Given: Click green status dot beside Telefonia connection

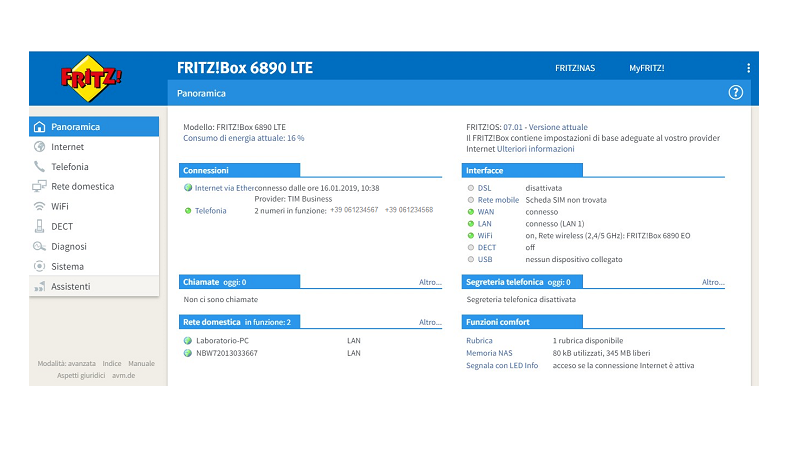Looking at the screenshot, I should 188,211.
